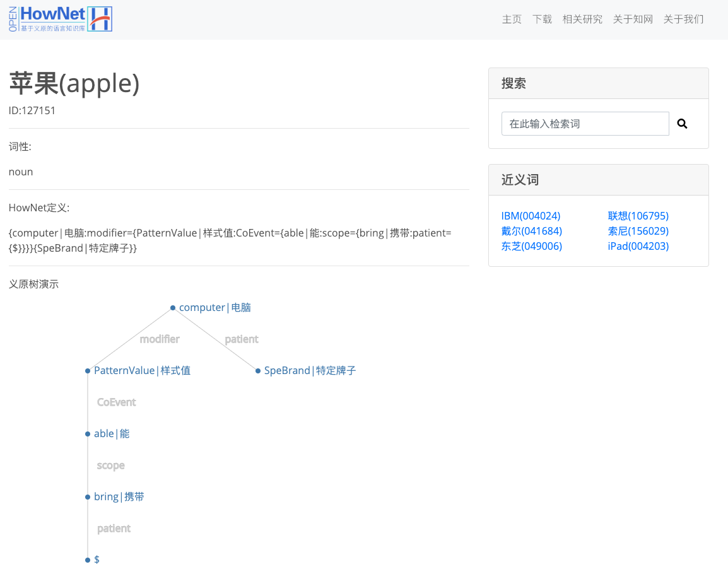The image size is (728, 586).
Task: Open synonym 东芝(049006)
Action: coord(532,246)
